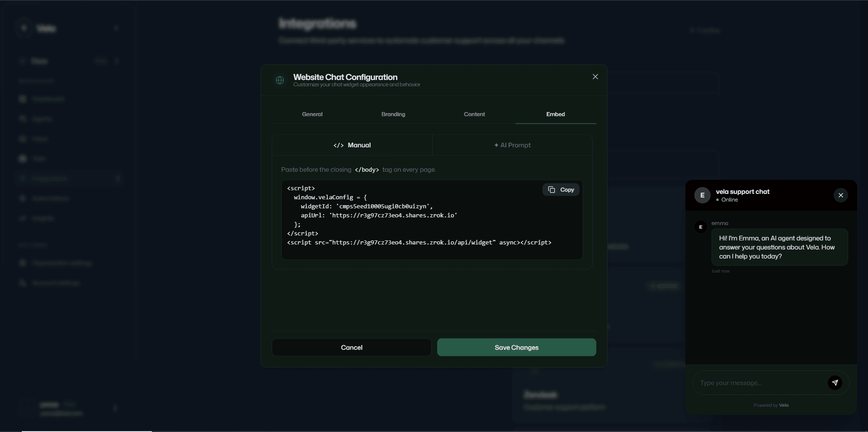The image size is (868, 432).
Task: Close the vela support chat widget
Action: click(841, 195)
